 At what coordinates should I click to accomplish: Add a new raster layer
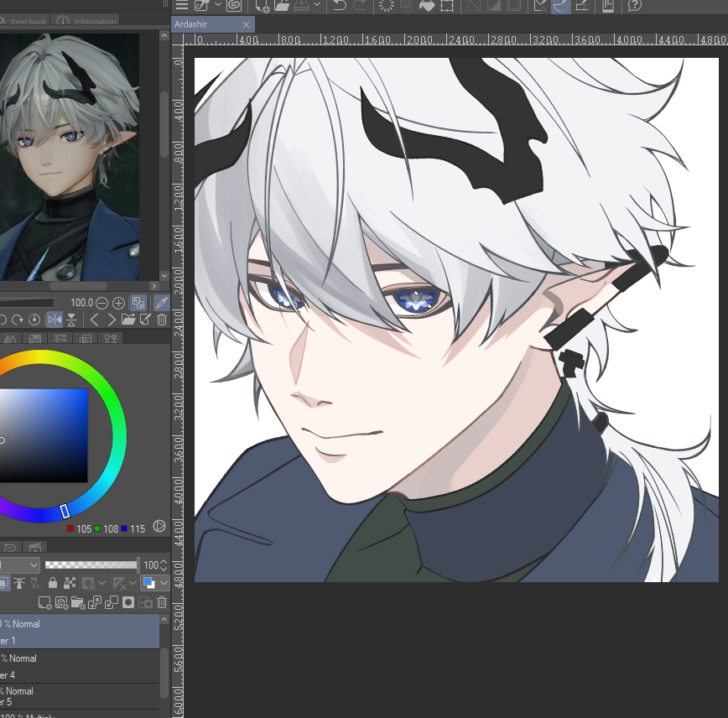click(x=44, y=602)
